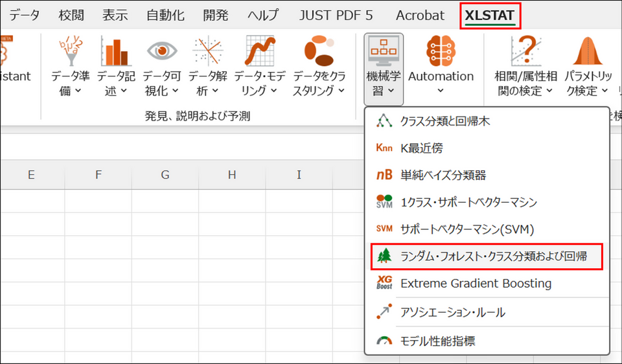Image resolution: width=622 pixels, height=364 pixels.
Task: Expand the Automation dropdown arrow
Action: [x=441, y=91]
